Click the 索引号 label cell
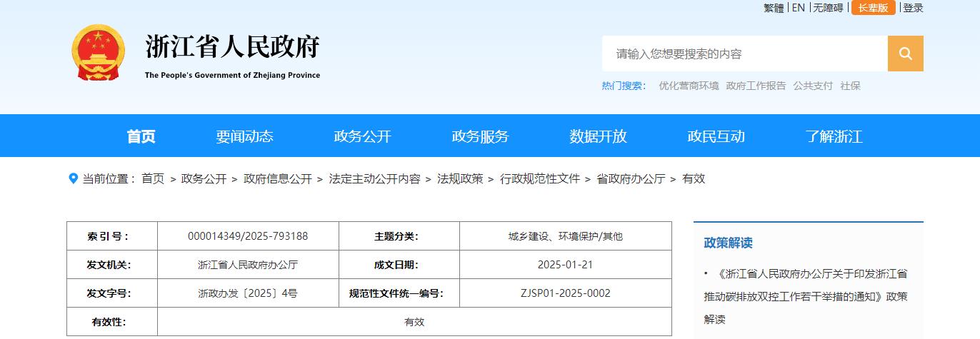This screenshot has width=980, height=339. 112,236
